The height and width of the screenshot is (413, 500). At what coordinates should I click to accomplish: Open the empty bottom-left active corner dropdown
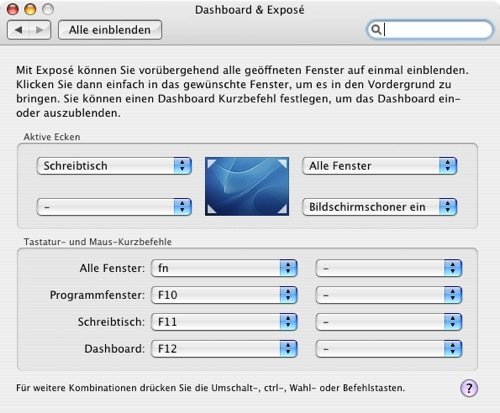[x=114, y=207]
